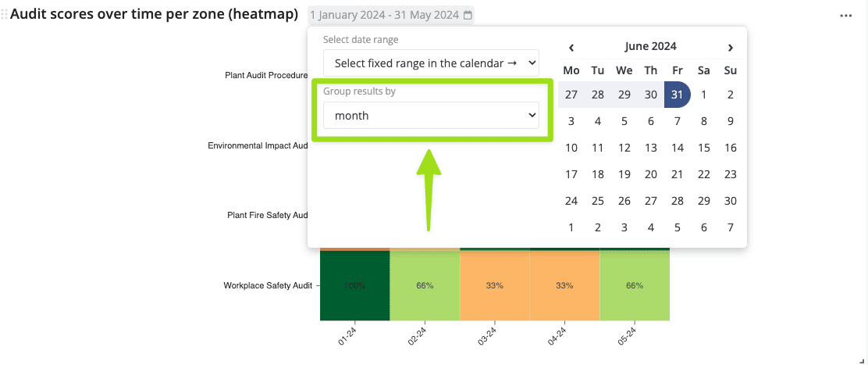Select day 9 in the Sunday column
868x365 pixels.
[730, 121]
